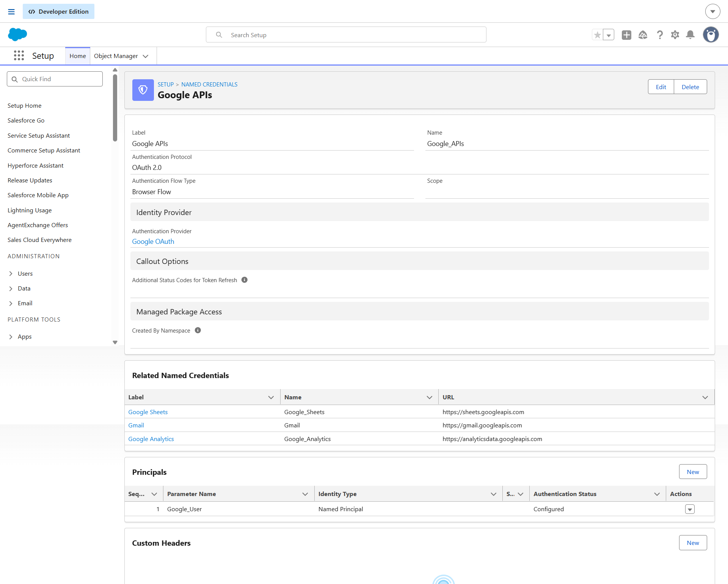This screenshot has width=728, height=584.
Task: Open the Gmail named credential
Action: pyautogui.click(x=136, y=425)
